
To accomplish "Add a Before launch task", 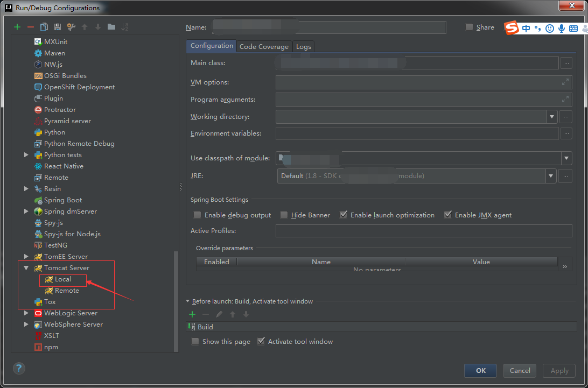I will [192, 314].
